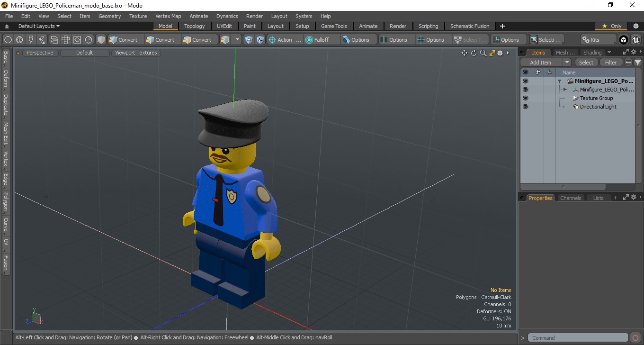Click the third Convert button

click(x=199, y=40)
